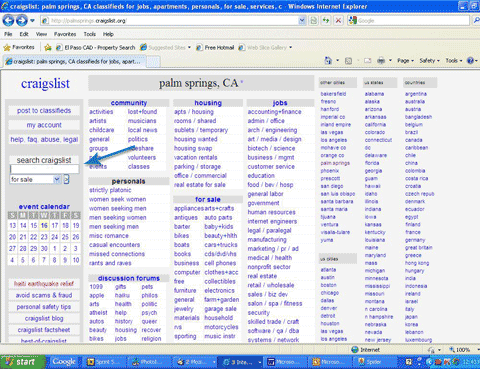Click the craigslist logo link

45,84
